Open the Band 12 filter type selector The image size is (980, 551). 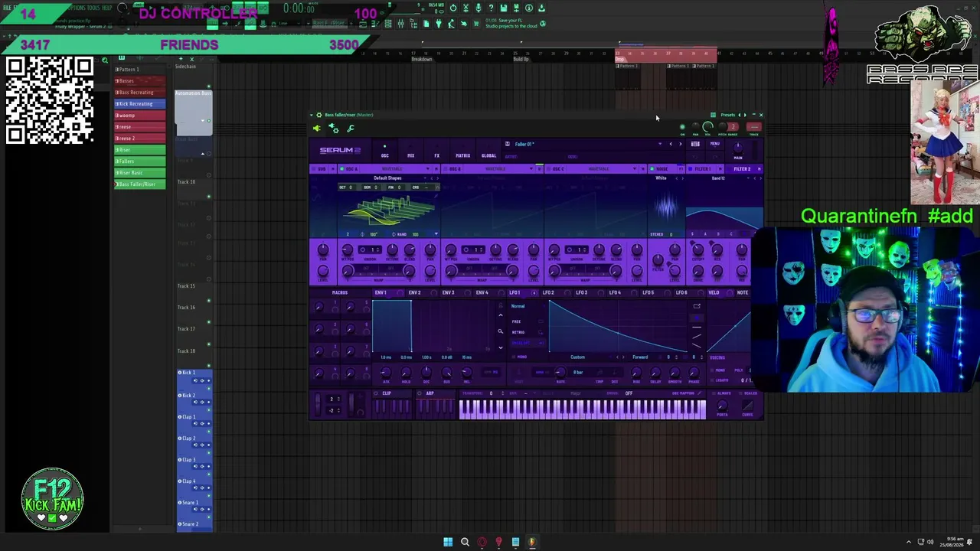click(x=718, y=178)
